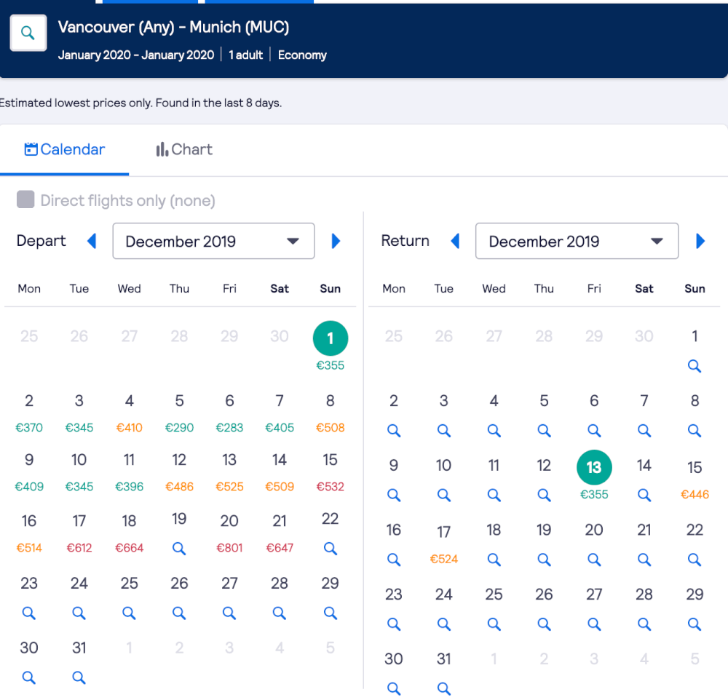This screenshot has width=728, height=700.
Task: Pick depart date 20 at €801
Action: coord(229,521)
